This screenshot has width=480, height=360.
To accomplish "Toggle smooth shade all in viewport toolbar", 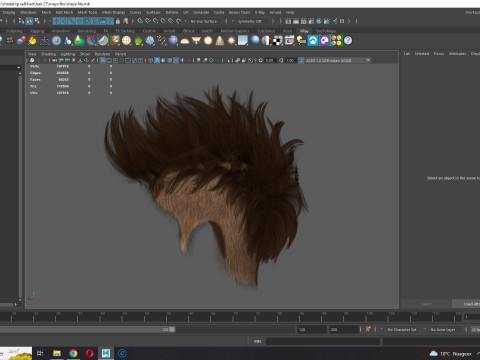I will point(157,60).
